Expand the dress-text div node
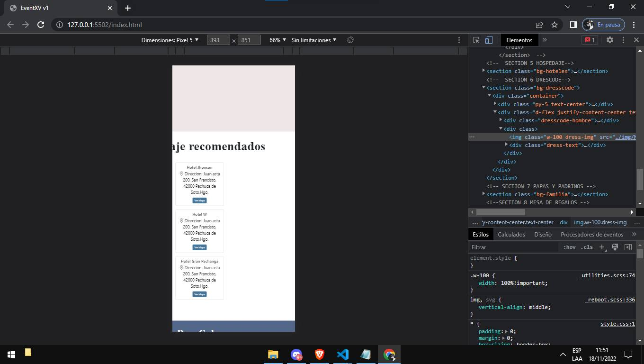Image resolution: width=644 pixels, height=364 pixels. 506,145
